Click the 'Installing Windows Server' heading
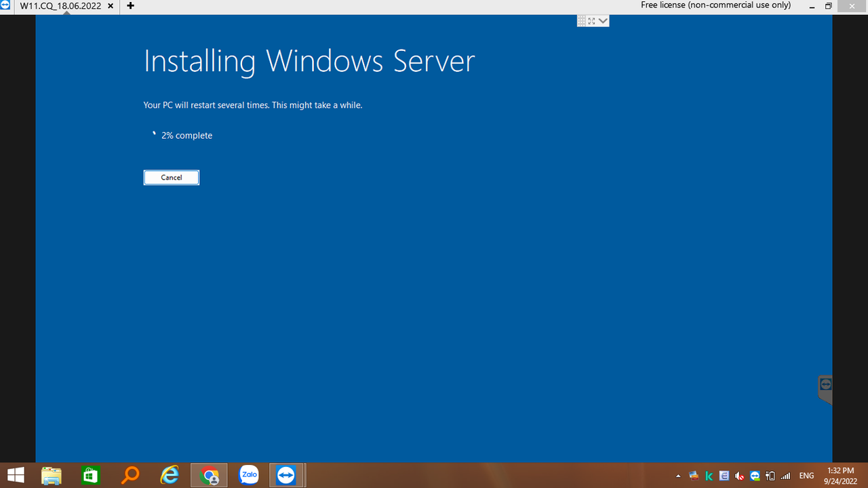The height and width of the screenshot is (488, 868). tap(309, 62)
